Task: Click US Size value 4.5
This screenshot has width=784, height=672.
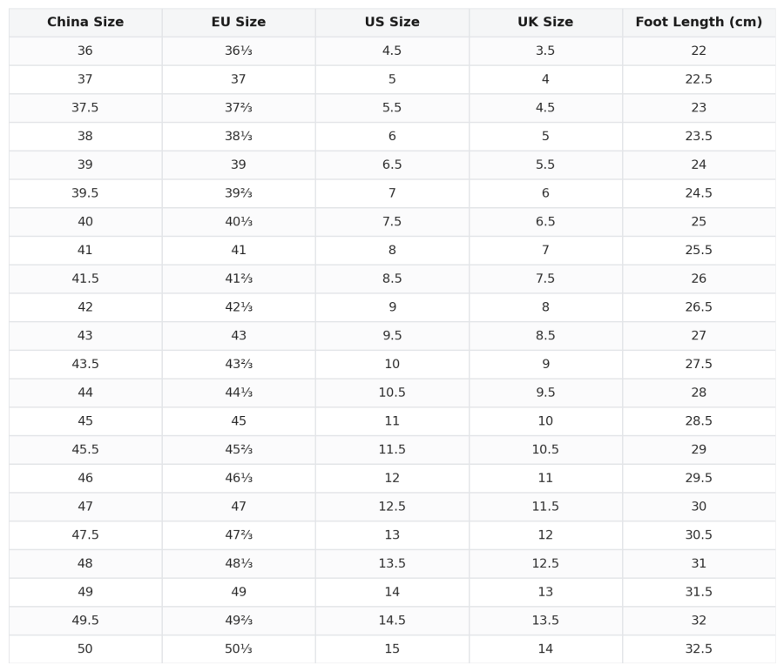Action: (392, 50)
